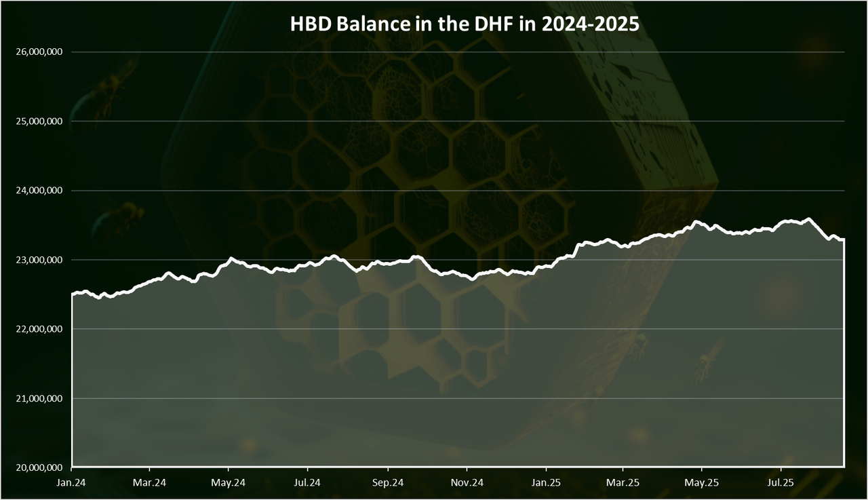
Task: Click the Jan.24 x-axis label
Action: pos(71,483)
